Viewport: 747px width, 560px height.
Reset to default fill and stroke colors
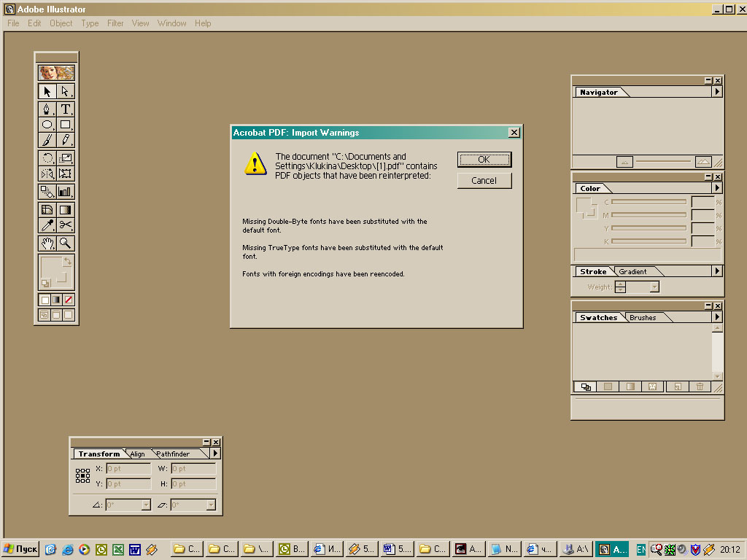coord(45,284)
